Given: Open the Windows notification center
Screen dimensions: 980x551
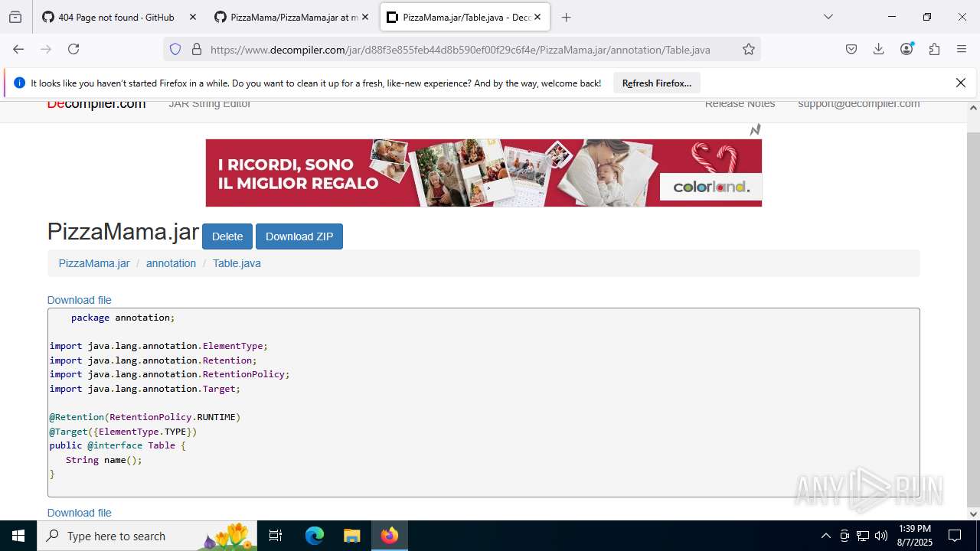Looking at the screenshot, I should [x=955, y=536].
